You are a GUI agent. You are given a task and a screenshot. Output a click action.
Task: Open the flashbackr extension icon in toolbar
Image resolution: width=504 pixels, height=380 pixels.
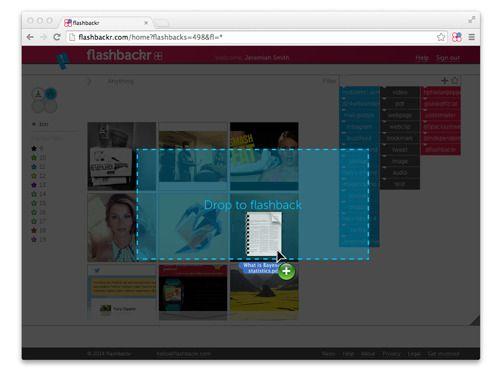[x=457, y=37]
